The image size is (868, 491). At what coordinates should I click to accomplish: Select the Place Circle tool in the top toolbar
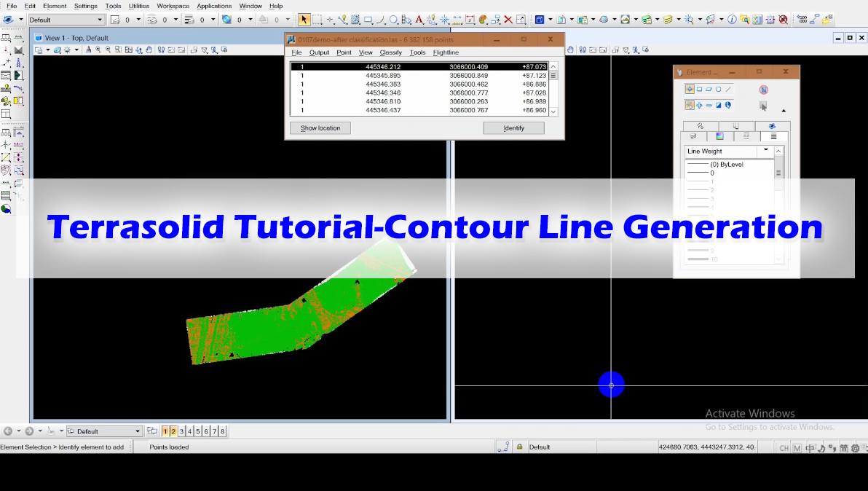click(x=394, y=20)
